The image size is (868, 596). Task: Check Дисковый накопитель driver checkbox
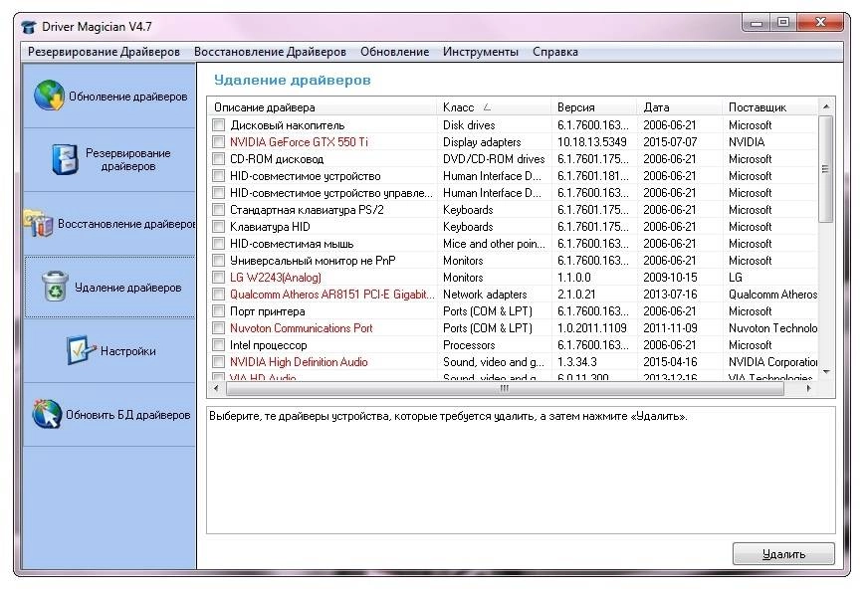pos(219,125)
